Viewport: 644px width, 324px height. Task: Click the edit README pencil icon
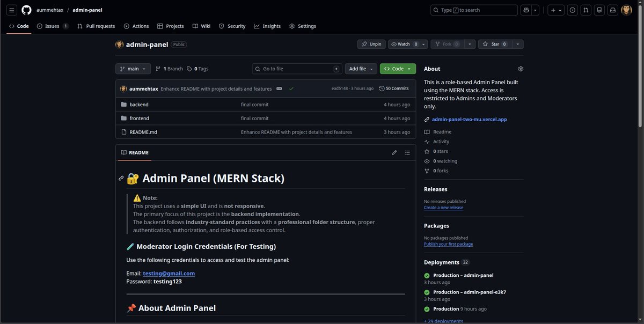tap(394, 153)
